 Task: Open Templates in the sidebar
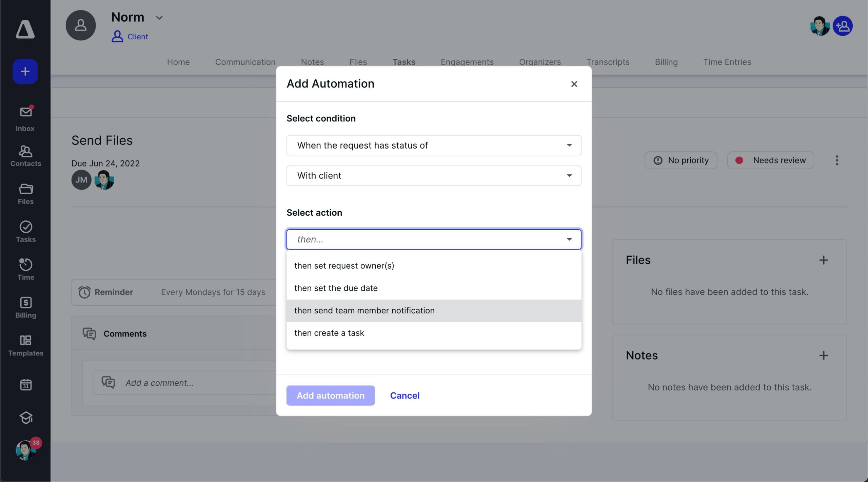pos(25,345)
